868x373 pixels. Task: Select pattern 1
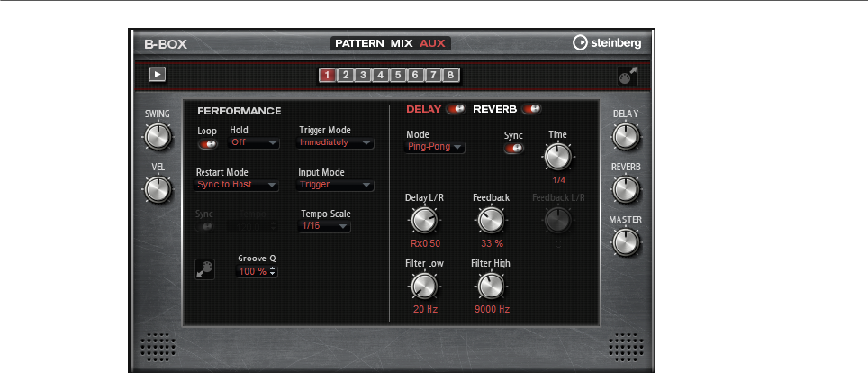point(328,76)
